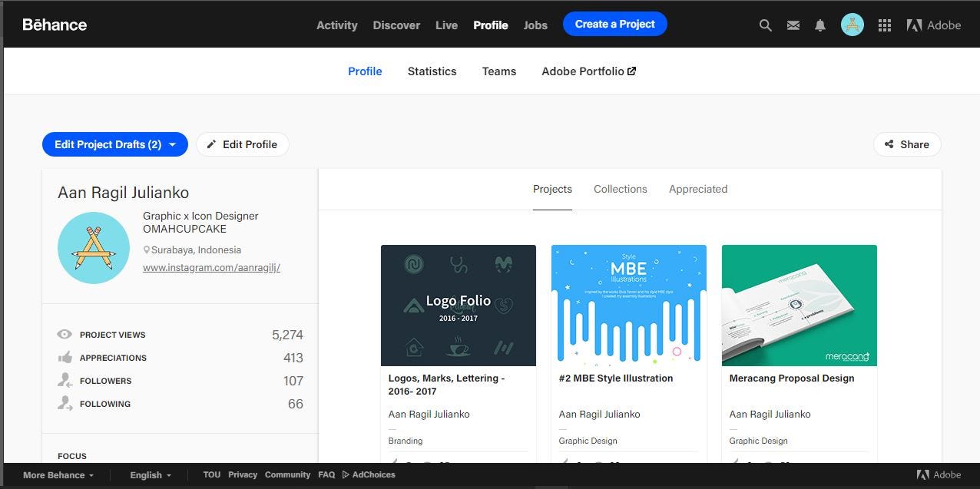This screenshot has width=980, height=489.
Task: Click the Adobe logo in footer
Action: pos(939,474)
